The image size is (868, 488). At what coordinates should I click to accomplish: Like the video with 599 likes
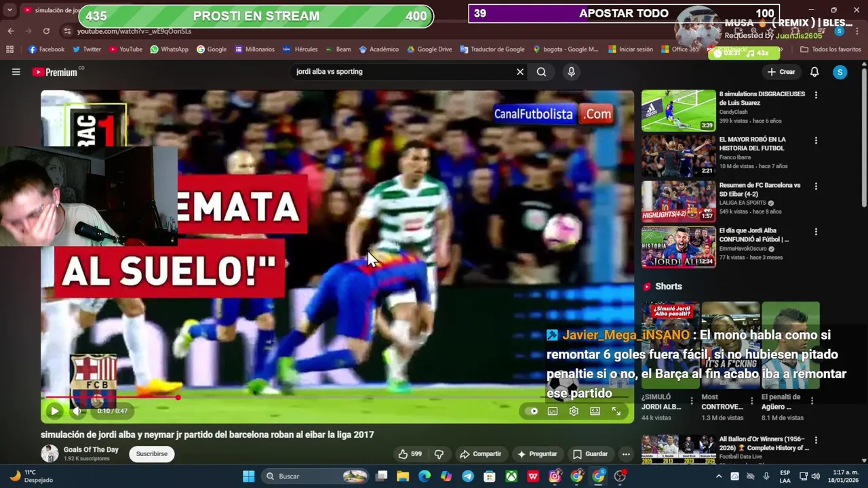(x=410, y=454)
